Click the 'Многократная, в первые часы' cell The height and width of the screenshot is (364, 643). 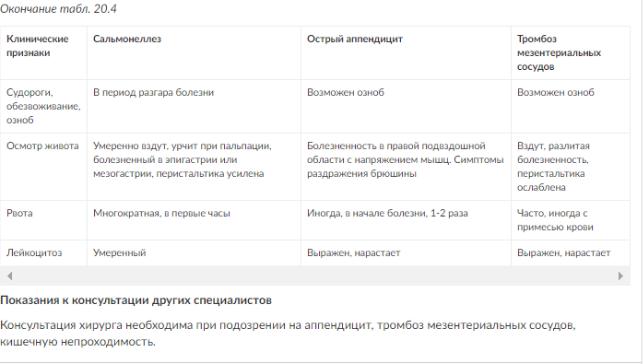[x=162, y=213]
